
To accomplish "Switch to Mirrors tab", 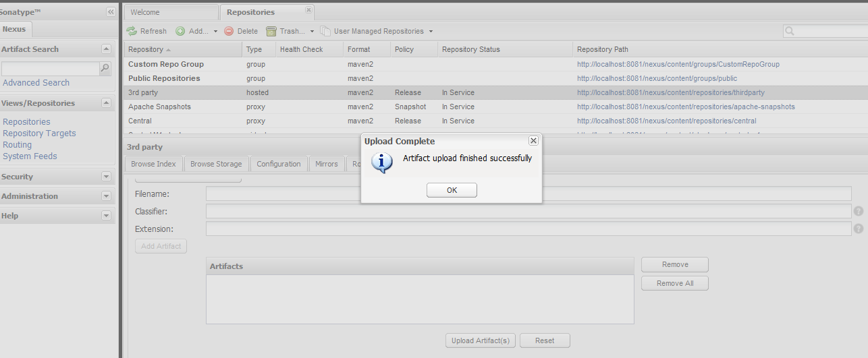I will pyautogui.click(x=327, y=164).
